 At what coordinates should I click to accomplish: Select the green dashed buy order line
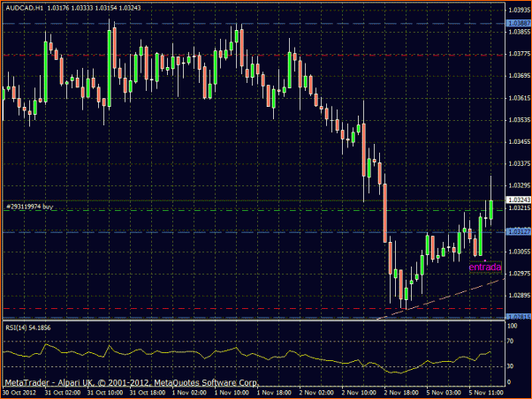click(254, 210)
